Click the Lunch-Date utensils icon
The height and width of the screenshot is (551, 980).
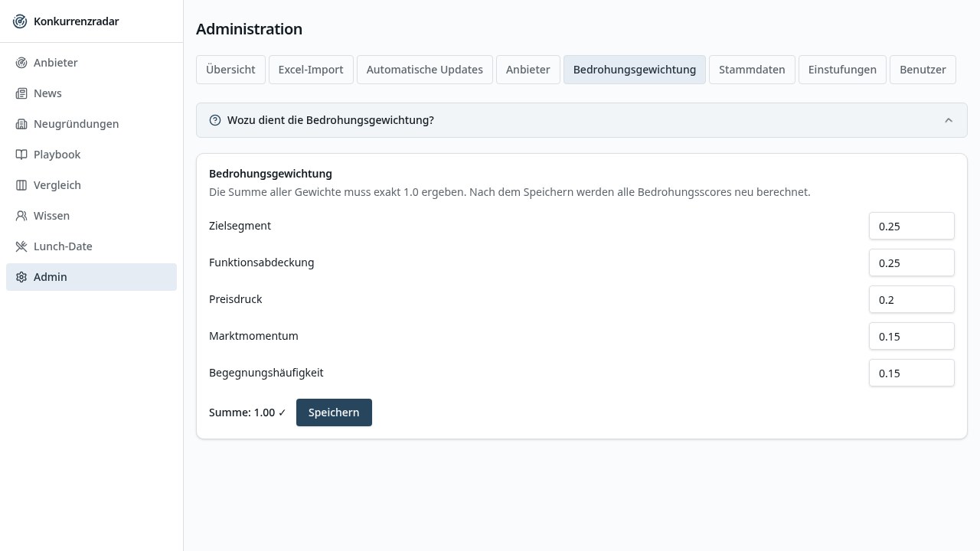click(x=21, y=246)
